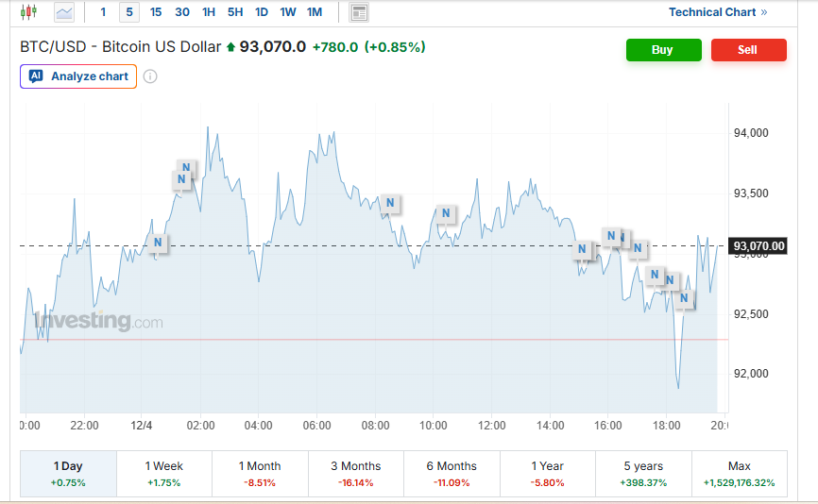Switch to candlestick chart type
This screenshot has height=504, width=818.
(x=28, y=12)
